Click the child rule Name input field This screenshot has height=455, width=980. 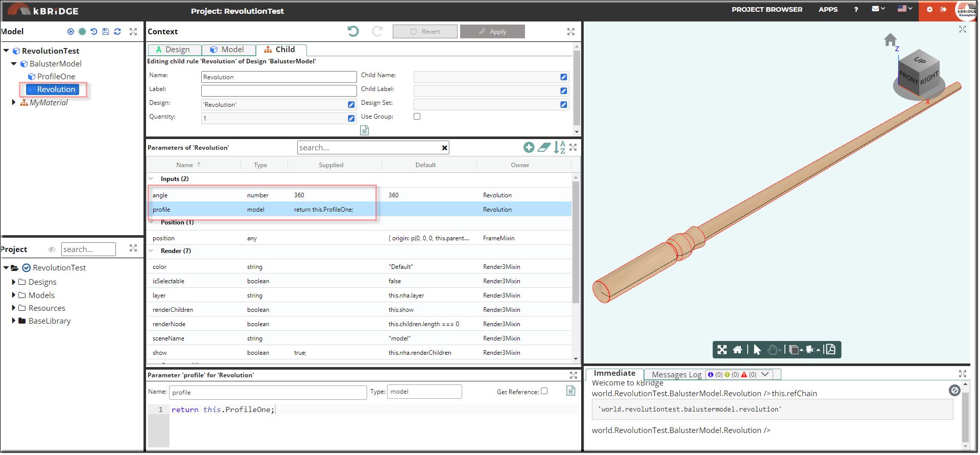(x=279, y=77)
